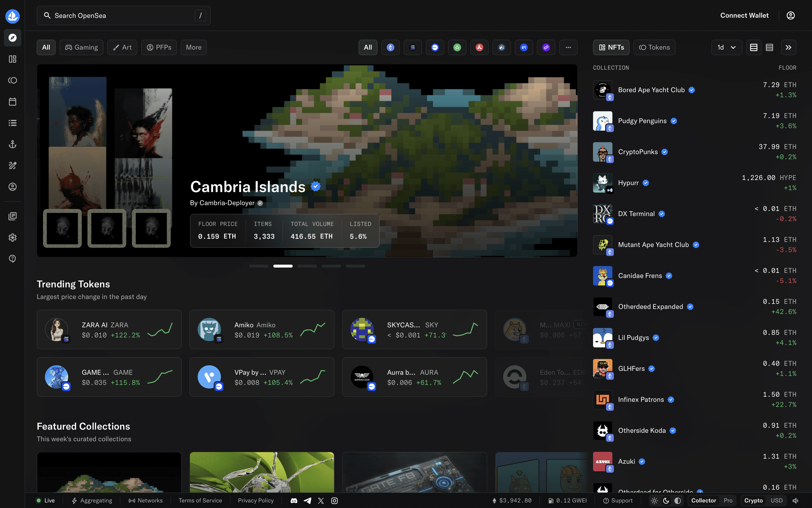This screenshot has width=812, height=508.
Task: Filter by purple Polygon chain icon
Action: coord(546,47)
